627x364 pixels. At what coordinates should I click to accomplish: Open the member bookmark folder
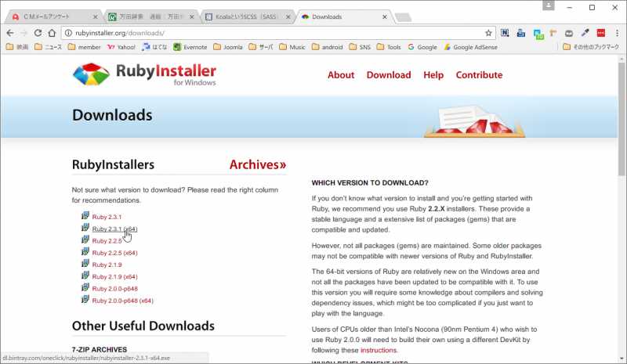coord(84,47)
